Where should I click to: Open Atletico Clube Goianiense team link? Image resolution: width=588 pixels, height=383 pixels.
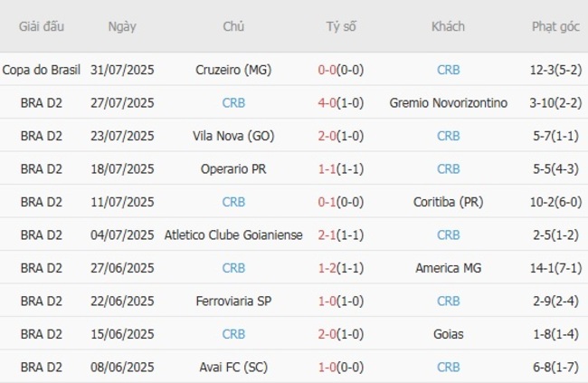click(233, 235)
